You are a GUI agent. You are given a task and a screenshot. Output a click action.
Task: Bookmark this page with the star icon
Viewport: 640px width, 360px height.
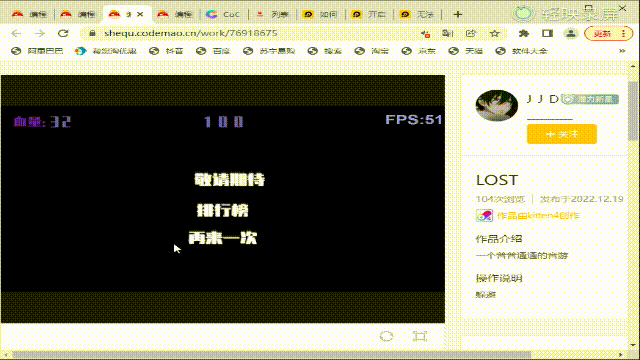coord(495,33)
